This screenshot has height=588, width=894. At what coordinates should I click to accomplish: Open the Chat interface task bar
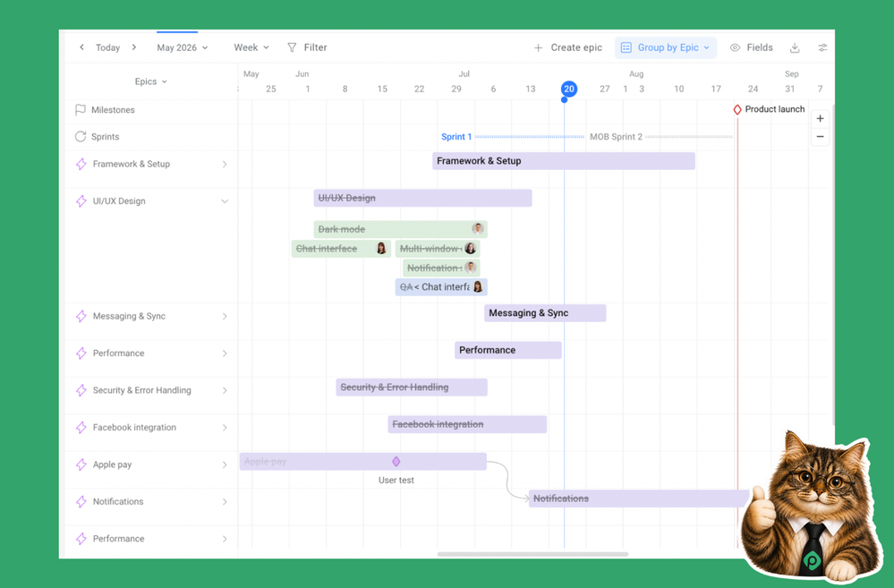click(x=341, y=249)
